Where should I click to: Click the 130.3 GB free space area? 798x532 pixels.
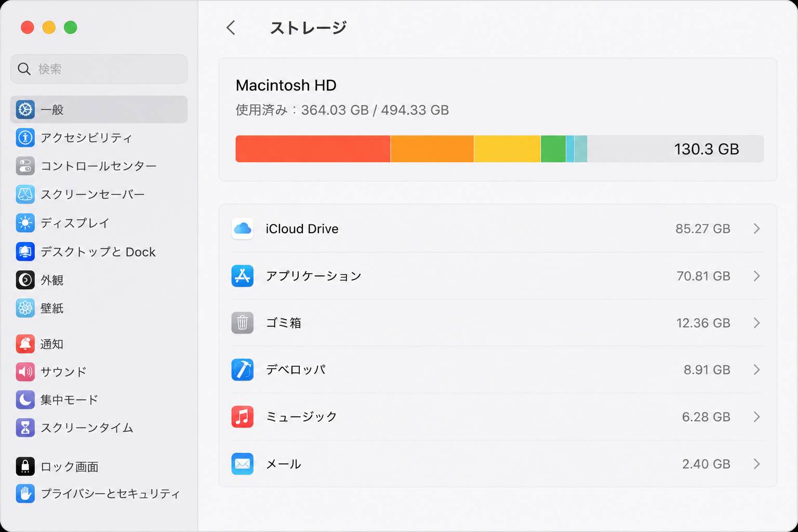click(675, 149)
